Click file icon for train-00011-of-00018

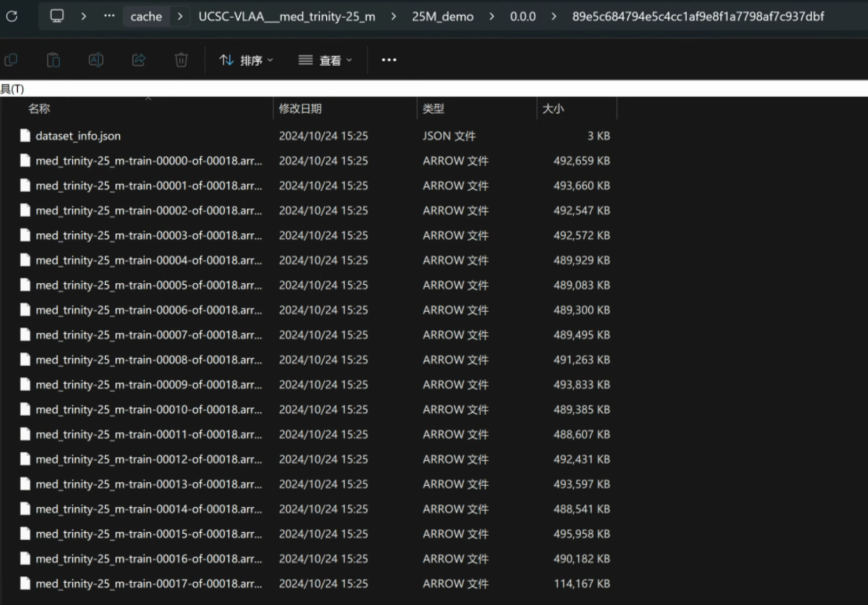(25, 434)
